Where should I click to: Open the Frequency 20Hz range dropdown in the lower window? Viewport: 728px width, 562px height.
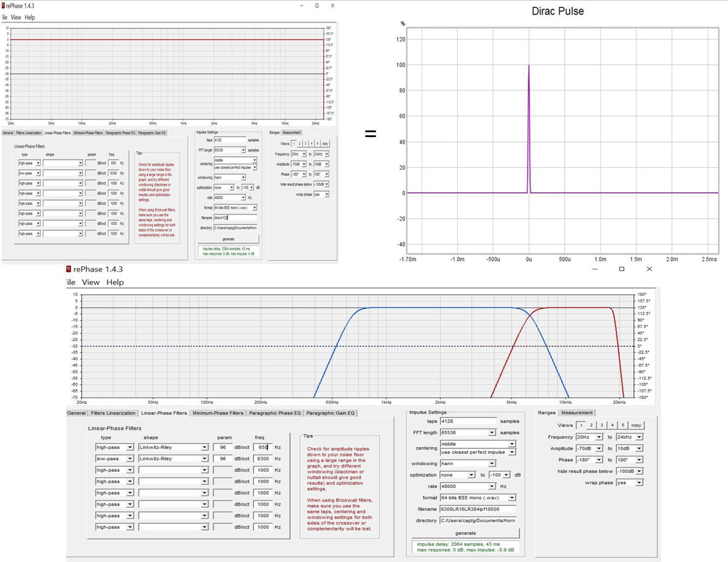tap(589, 437)
